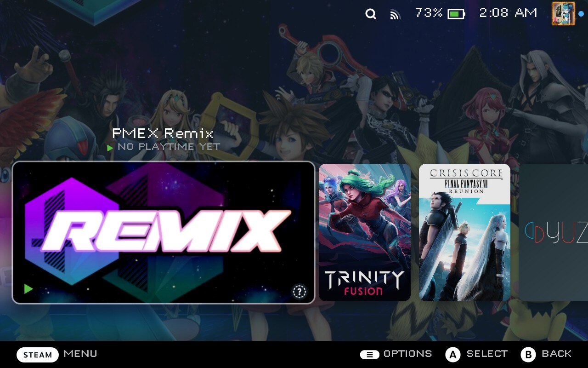Open OPTIONS in the footer
Screen dimensions: 588x368
coord(408,354)
